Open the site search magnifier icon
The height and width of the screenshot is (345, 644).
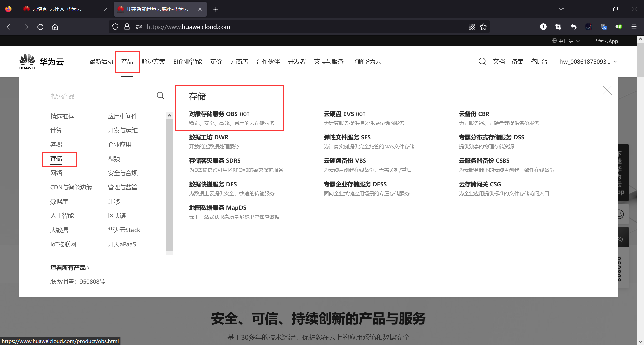482,61
